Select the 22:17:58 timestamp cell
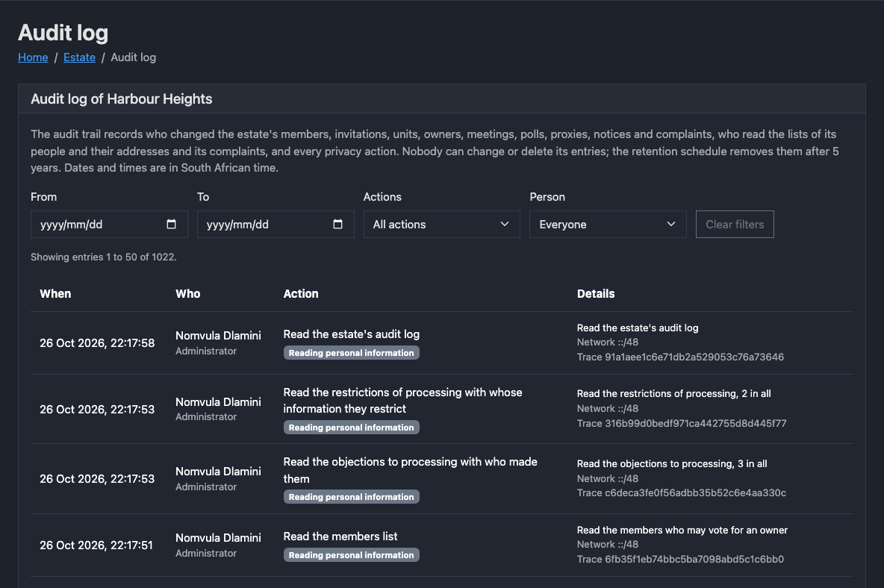This screenshot has height=588, width=884. [97, 343]
